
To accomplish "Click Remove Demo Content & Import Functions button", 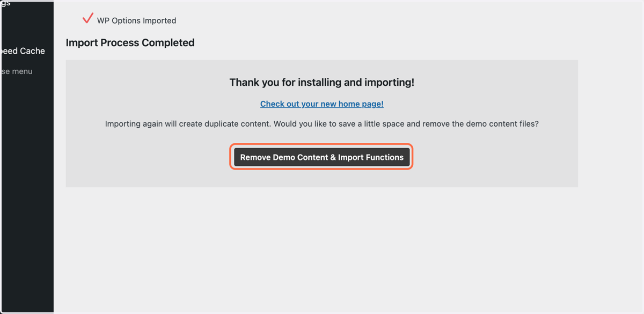I will tap(321, 157).
